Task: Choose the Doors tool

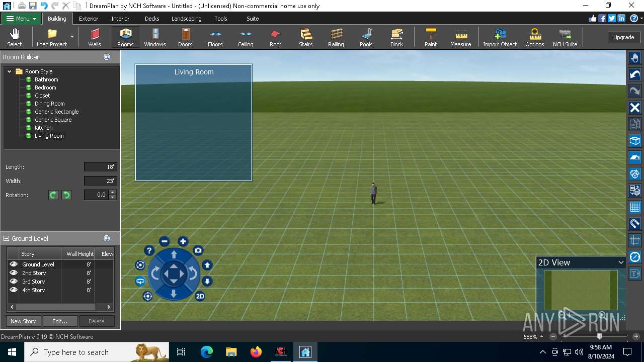Action: point(185,37)
